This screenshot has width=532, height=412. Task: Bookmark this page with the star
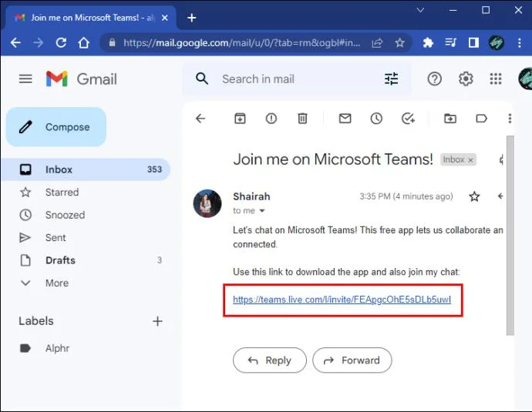click(399, 42)
